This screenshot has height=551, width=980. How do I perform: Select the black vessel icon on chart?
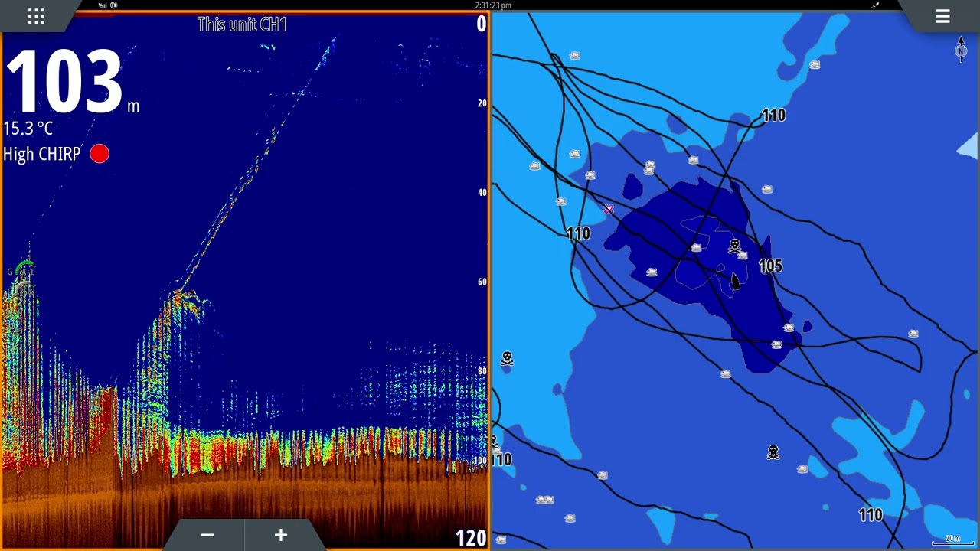tap(735, 282)
